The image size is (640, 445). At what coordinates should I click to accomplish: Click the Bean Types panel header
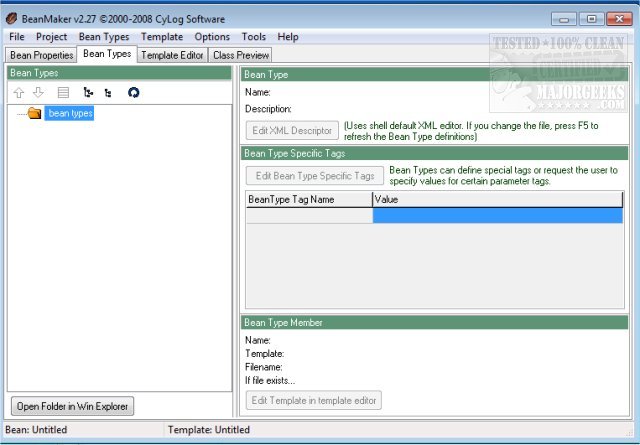click(x=119, y=73)
